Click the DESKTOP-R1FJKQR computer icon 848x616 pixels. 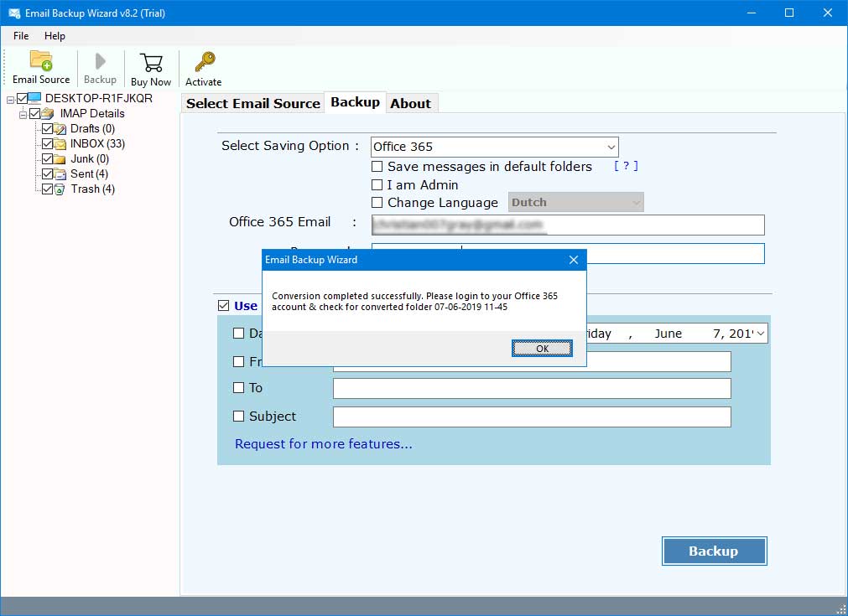(x=34, y=98)
